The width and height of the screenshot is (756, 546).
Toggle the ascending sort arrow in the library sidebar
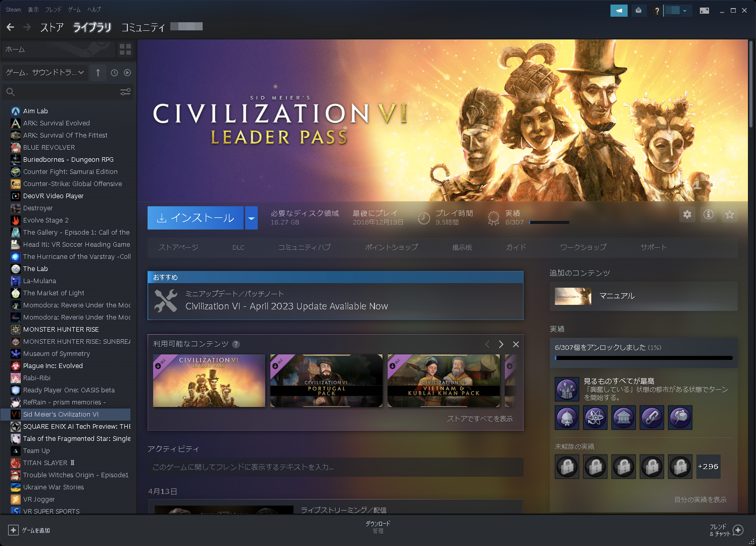pyautogui.click(x=98, y=72)
